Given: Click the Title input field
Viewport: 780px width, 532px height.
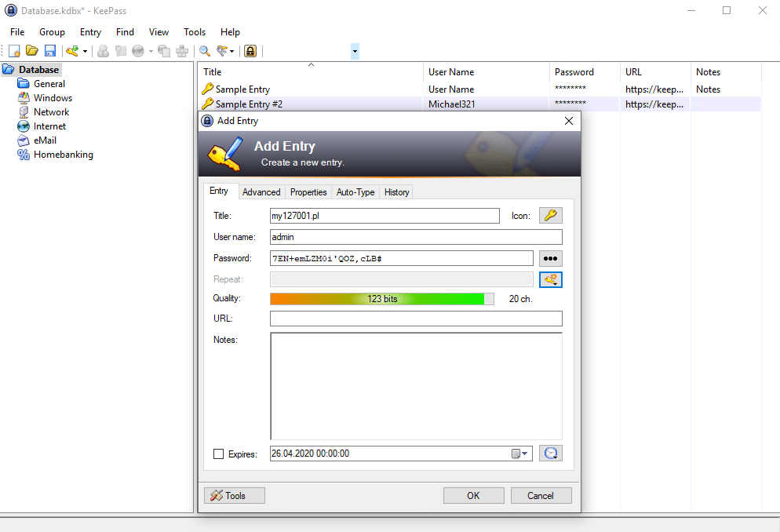Looking at the screenshot, I should pos(385,216).
